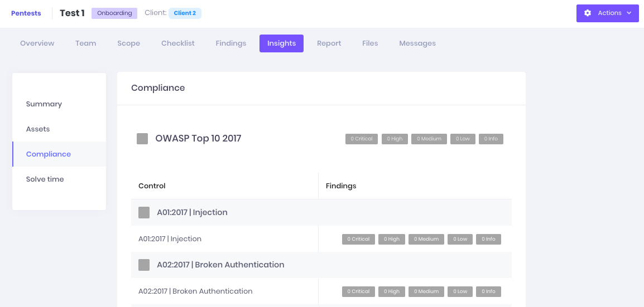This screenshot has height=307, width=644.
Task: Open the Scope tab
Action: [x=128, y=43]
